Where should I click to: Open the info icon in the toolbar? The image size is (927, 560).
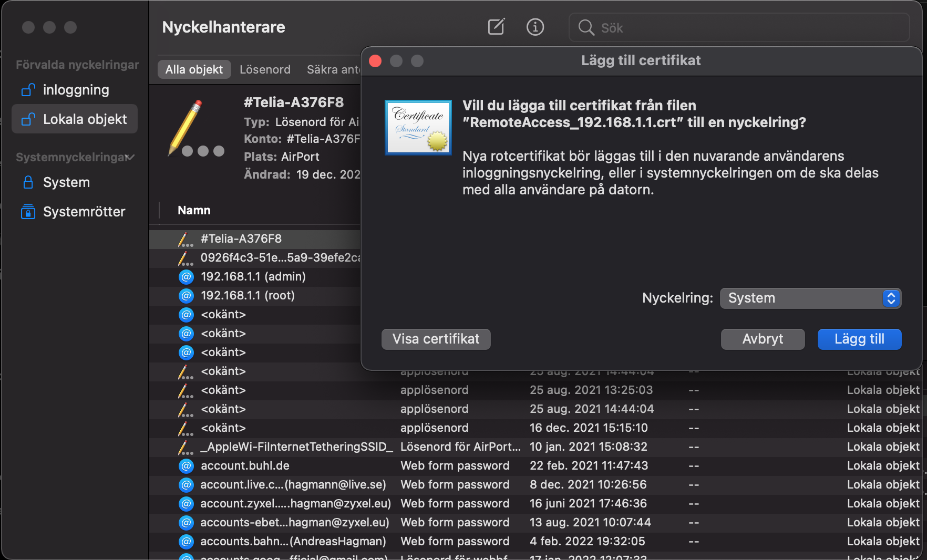tap(535, 27)
